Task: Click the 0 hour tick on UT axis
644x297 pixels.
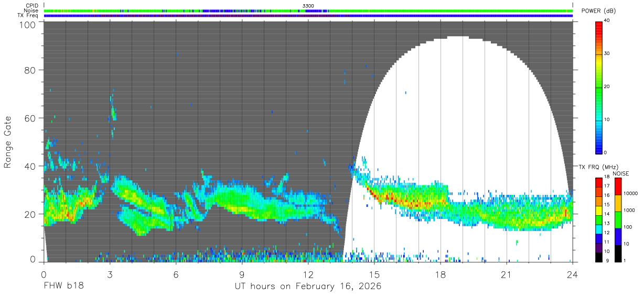Action: click(x=44, y=274)
